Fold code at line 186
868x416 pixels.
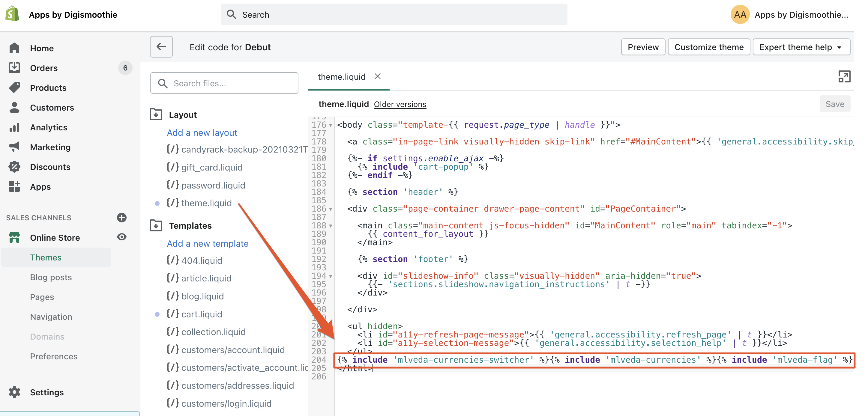[331, 209]
